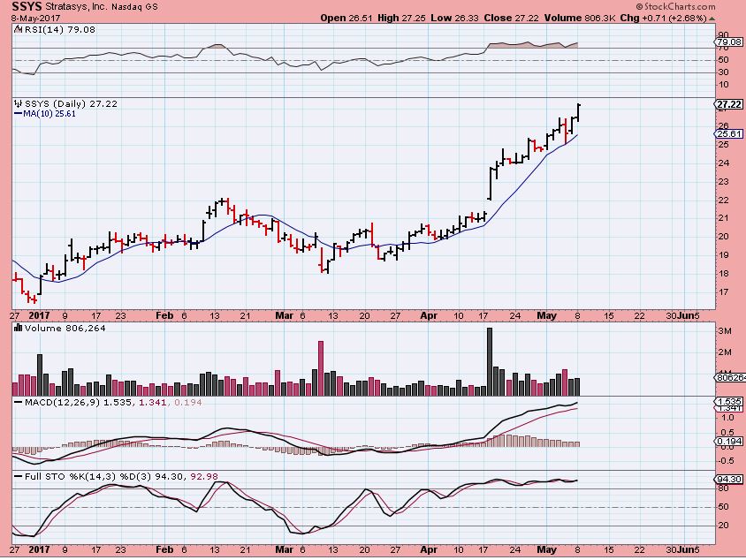This screenshot has width=746, height=560.
Task: Click the latest price bar at the 27.22 high
Action: [579, 111]
